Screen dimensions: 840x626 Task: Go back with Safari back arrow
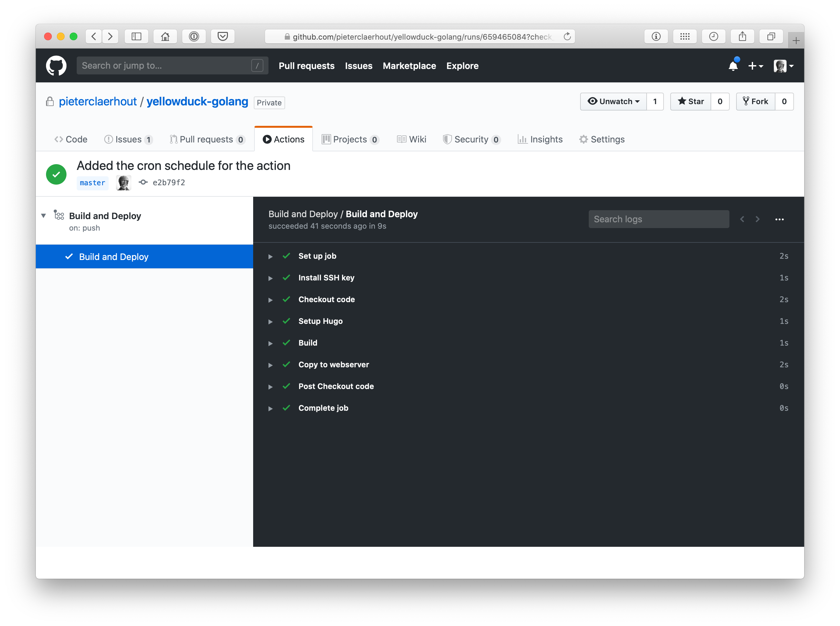point(94,36)
